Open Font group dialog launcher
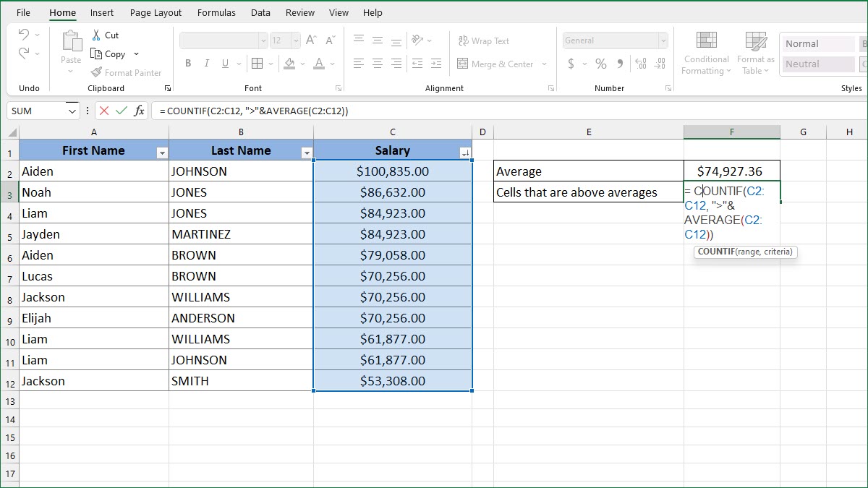This screenshot has width=868, height=488. coord(339,88)
